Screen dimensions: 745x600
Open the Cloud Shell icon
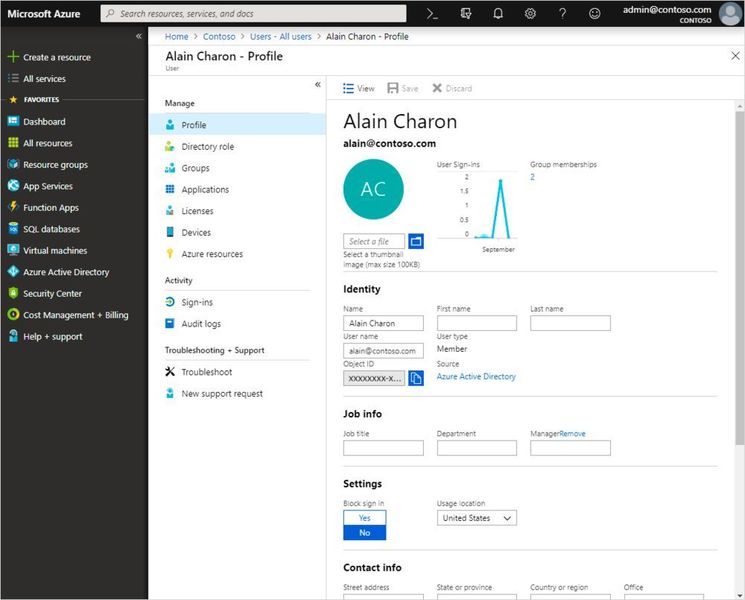[x=432, y=14]
